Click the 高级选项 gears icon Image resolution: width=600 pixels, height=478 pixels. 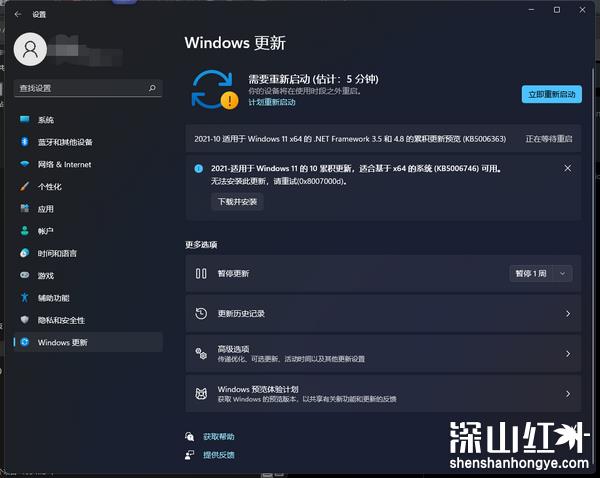[x=201, y=354]
